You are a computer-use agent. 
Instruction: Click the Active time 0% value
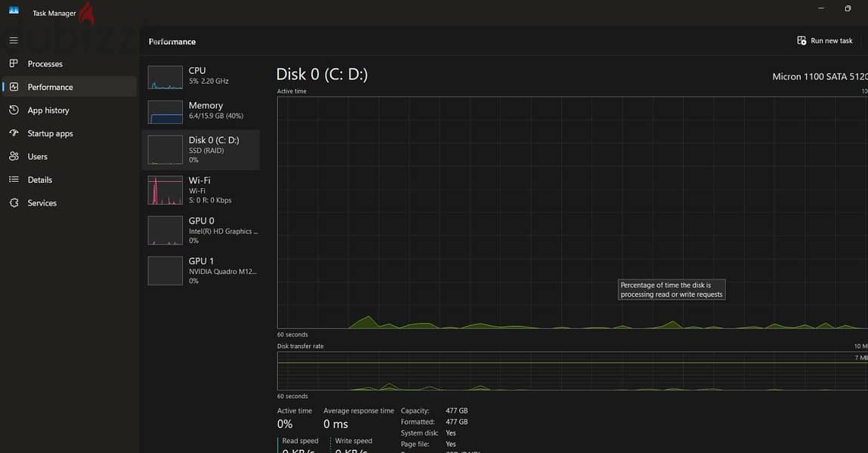(x=285, y=424)
